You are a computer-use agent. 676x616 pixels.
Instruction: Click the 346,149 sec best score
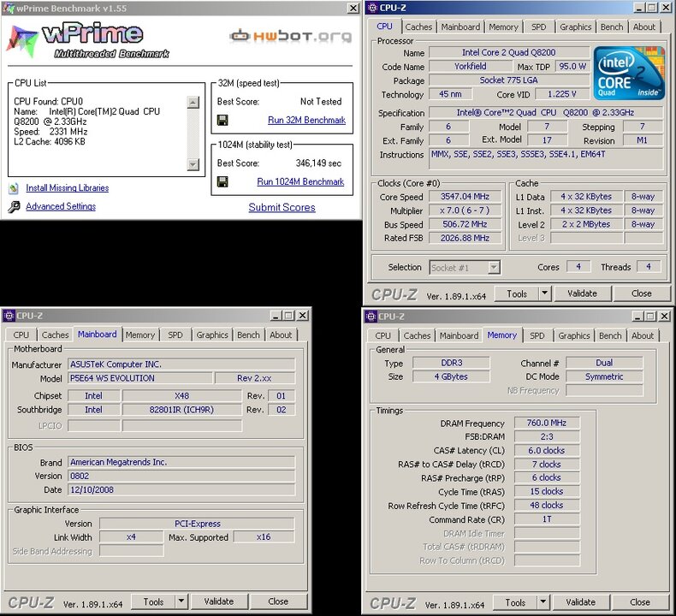pos(318,163)
